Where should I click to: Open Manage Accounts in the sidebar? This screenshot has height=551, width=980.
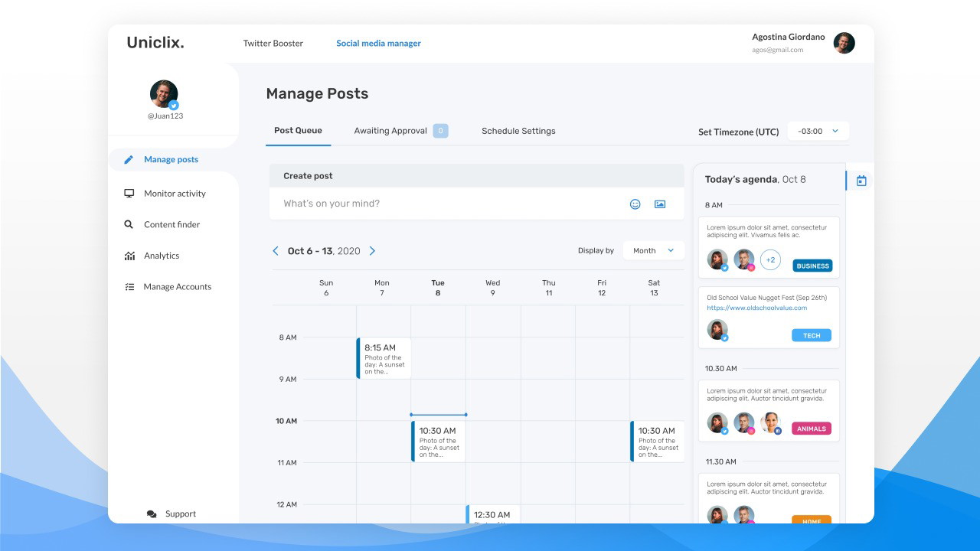coord(177,287)
